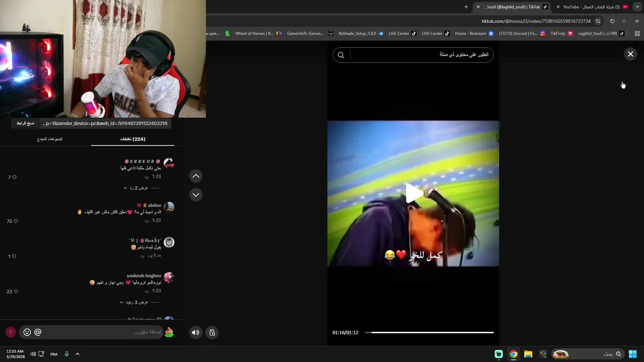Open the tab search dropdown arrow

click(638, 7)
